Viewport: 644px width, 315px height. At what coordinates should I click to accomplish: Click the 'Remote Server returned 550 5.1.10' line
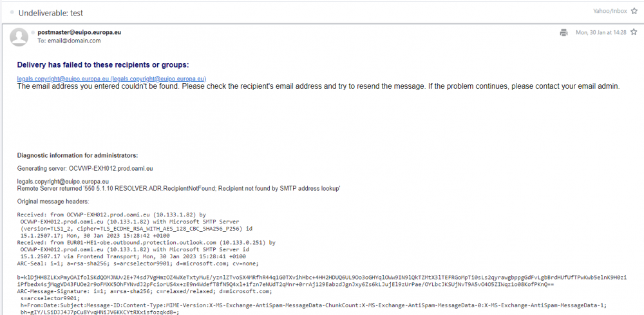click(178, 189)
